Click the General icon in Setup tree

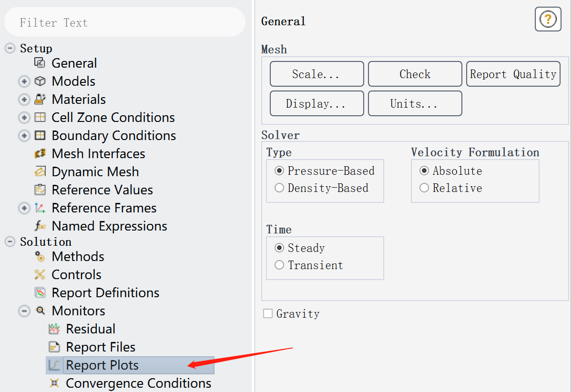[40, 63]
